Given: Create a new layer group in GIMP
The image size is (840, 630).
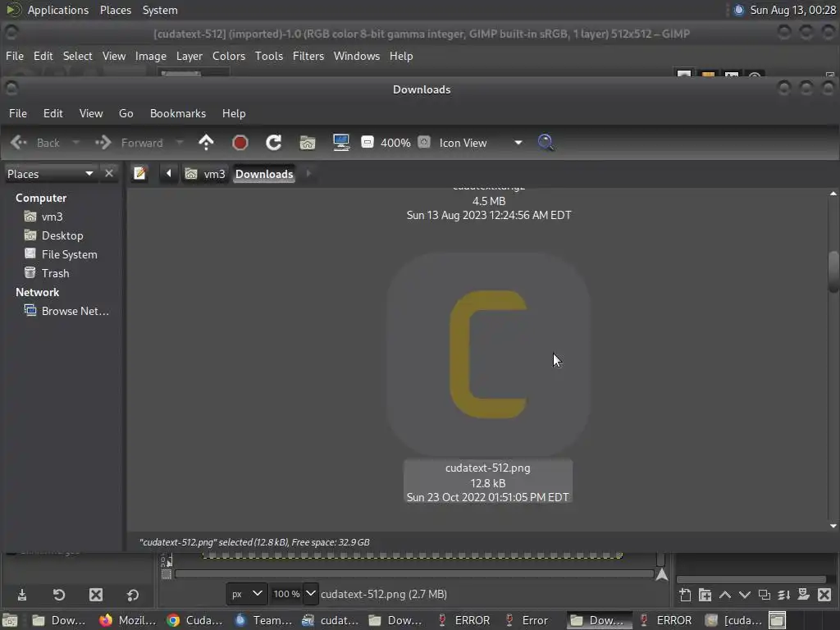Looking at the screenshot, I should 705,595.
